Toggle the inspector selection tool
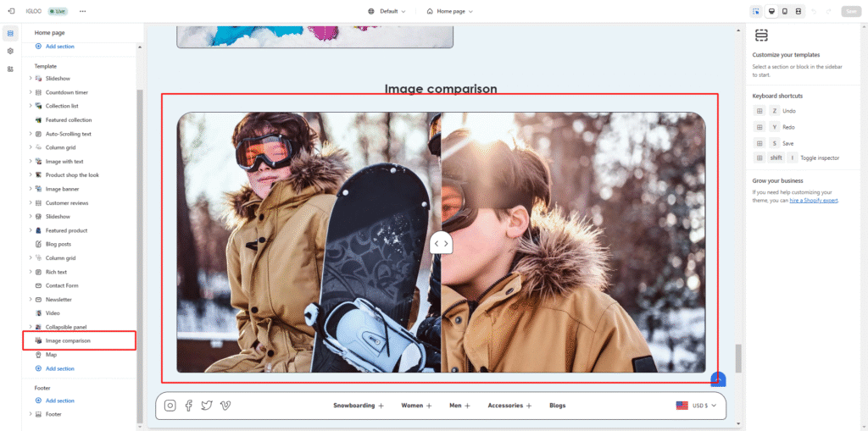The image size is (868, 431). pos(755,11)
